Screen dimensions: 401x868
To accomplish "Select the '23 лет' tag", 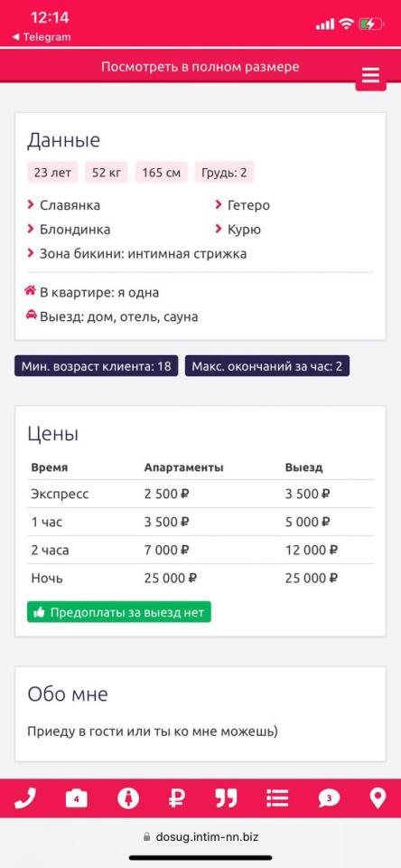I will (52, 172).
